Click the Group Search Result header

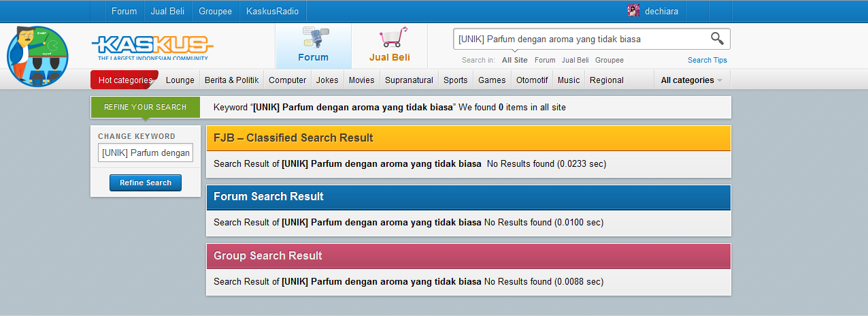(x=468, y=256)
